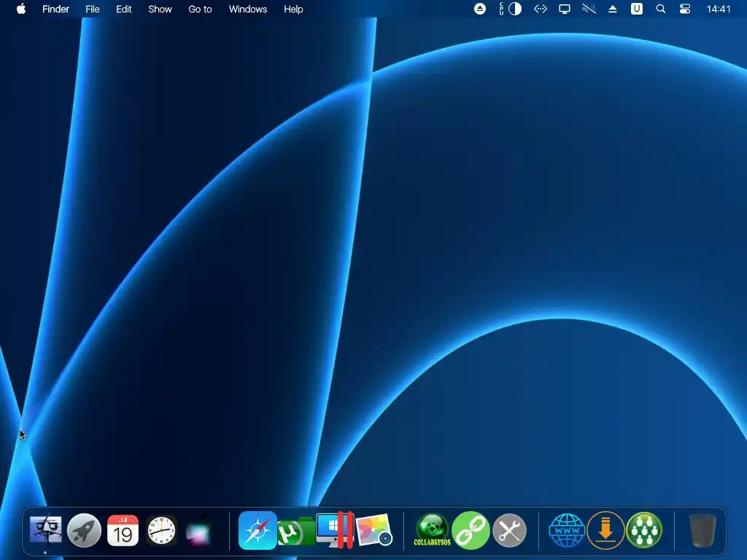Open the Calendar icon showing Jul 19

(x=123, y=530)
